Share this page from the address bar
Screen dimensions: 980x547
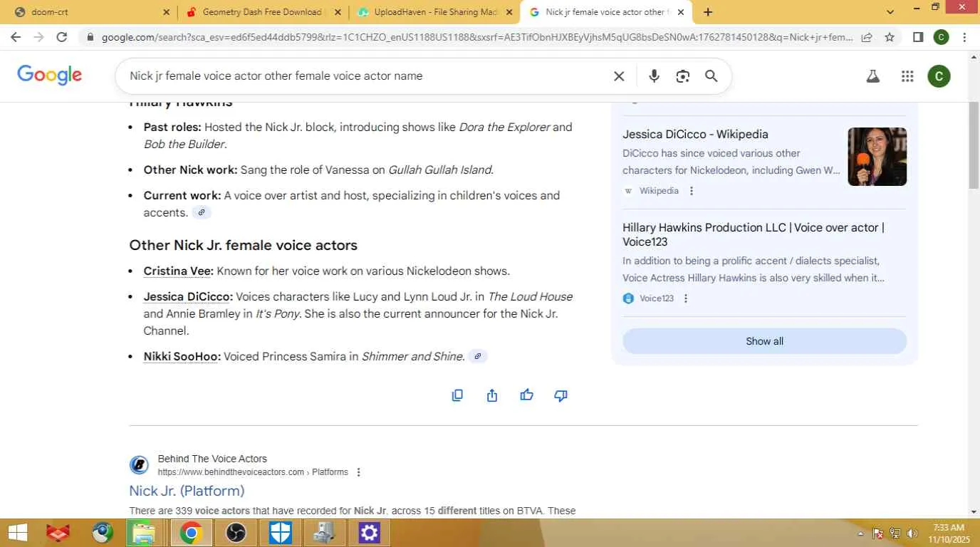[867, 37]
